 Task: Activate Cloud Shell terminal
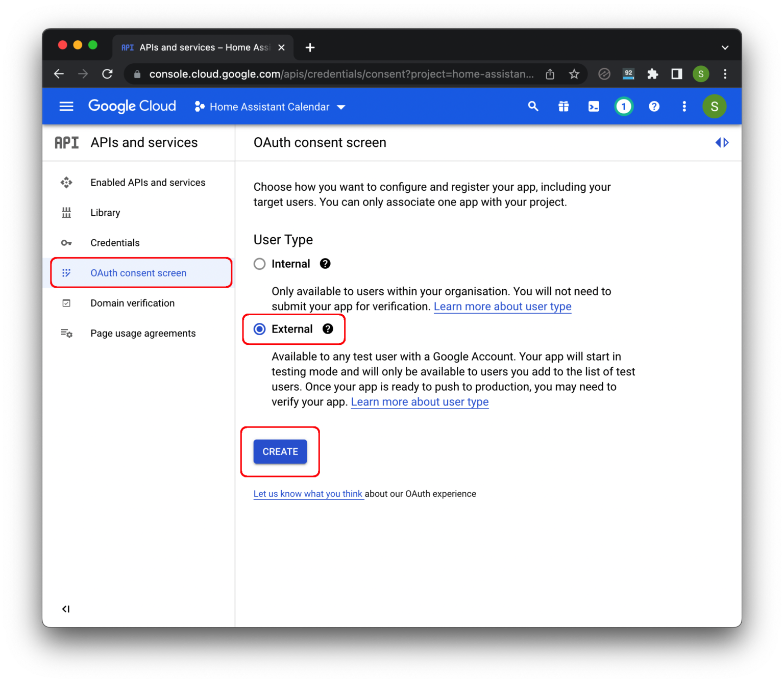[x=593, y=106]
